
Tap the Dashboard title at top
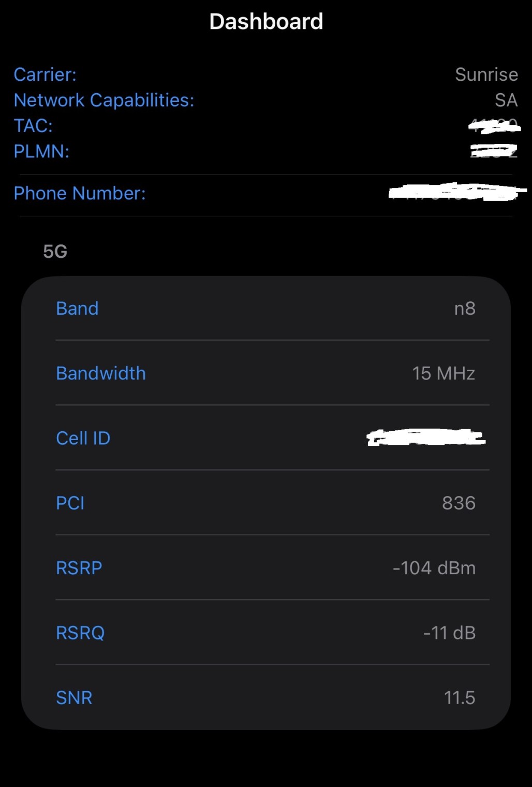(x=266, y=22)
